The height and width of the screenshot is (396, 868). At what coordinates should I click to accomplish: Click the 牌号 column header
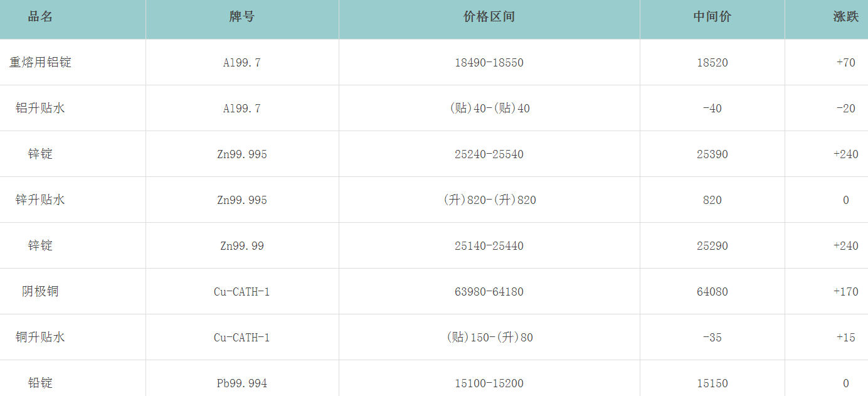point(242,17)
